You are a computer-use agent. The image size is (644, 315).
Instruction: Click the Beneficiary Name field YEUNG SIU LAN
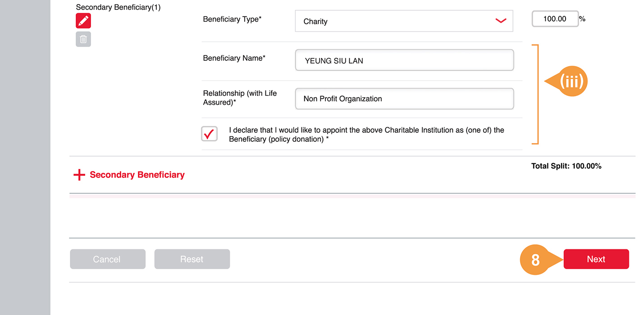pos(404,60)
